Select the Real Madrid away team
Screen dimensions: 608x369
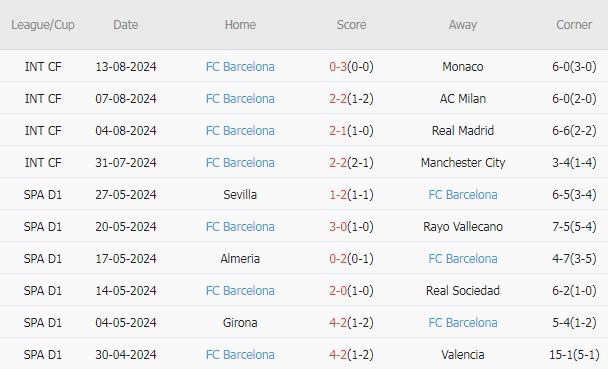click(463, 131)
